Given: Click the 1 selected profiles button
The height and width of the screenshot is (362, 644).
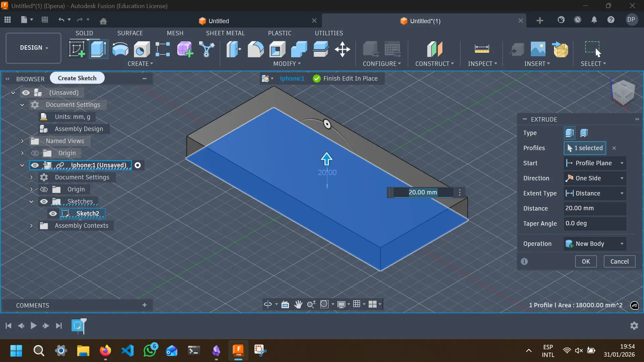Looking at the screenshot, I should pyautogui.click(x=585, y=148).
